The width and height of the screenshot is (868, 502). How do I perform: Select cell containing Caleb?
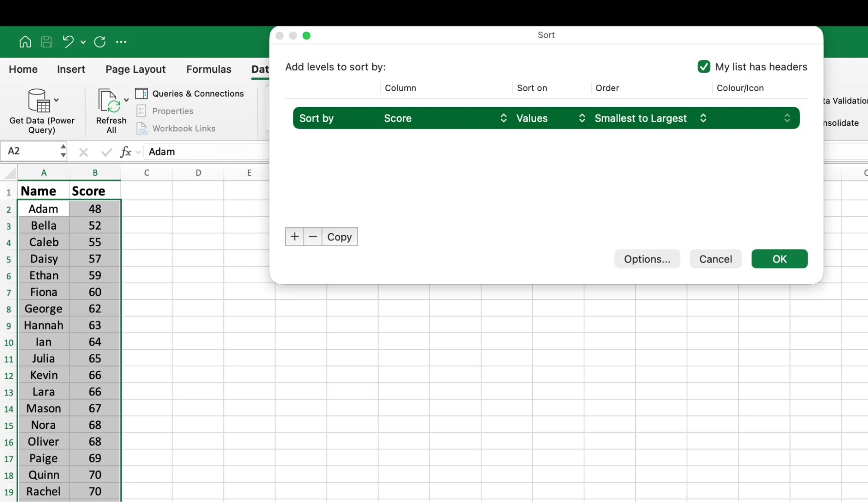click(43, 242)
